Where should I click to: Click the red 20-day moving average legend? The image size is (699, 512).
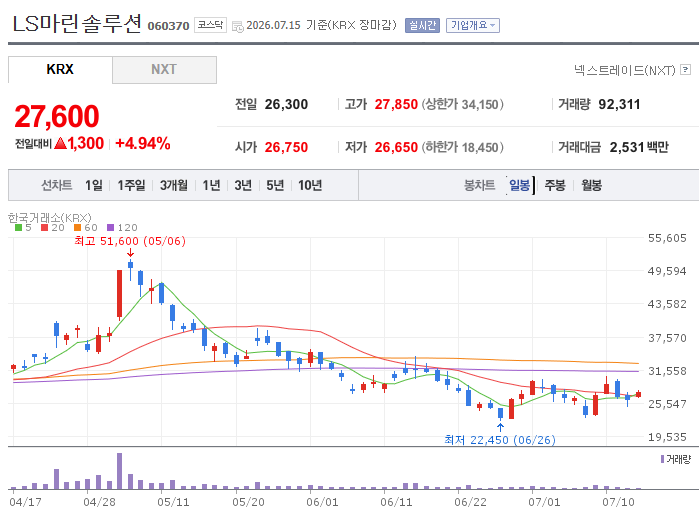coord(53,228)
